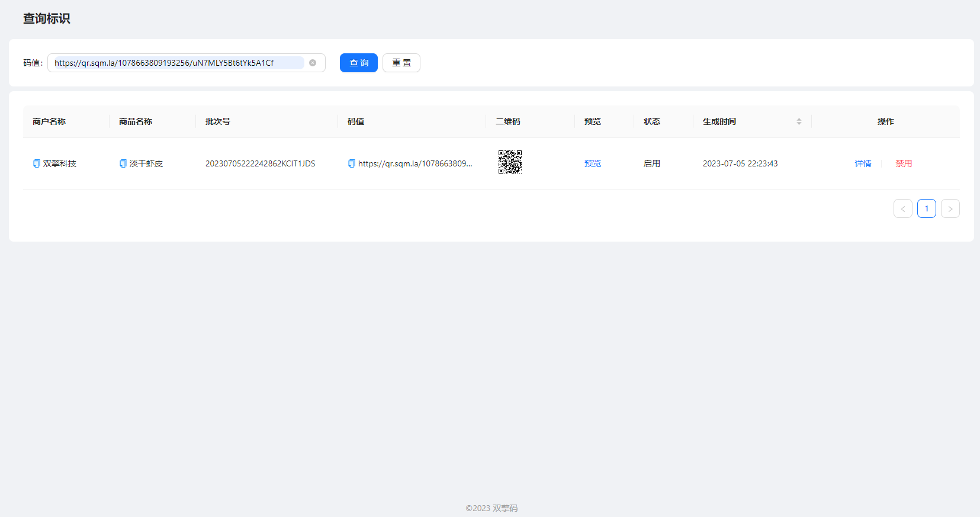
Task: Click the 状态 column header
Action: pyautogui.click(x=652, y=121)
